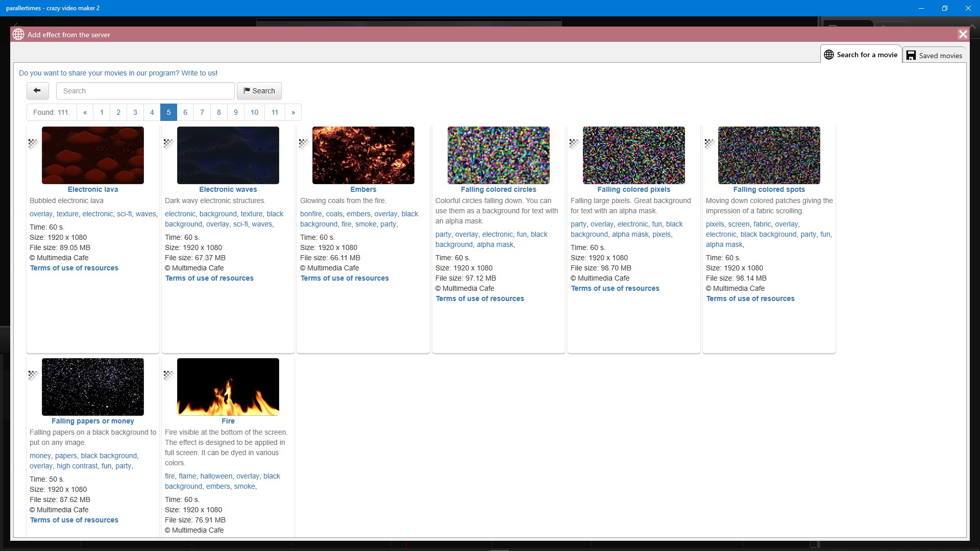Click the checkered icon next to the Fire thumbnail
This screenshot has width=980, height=551.
click(x=168, y=375)
